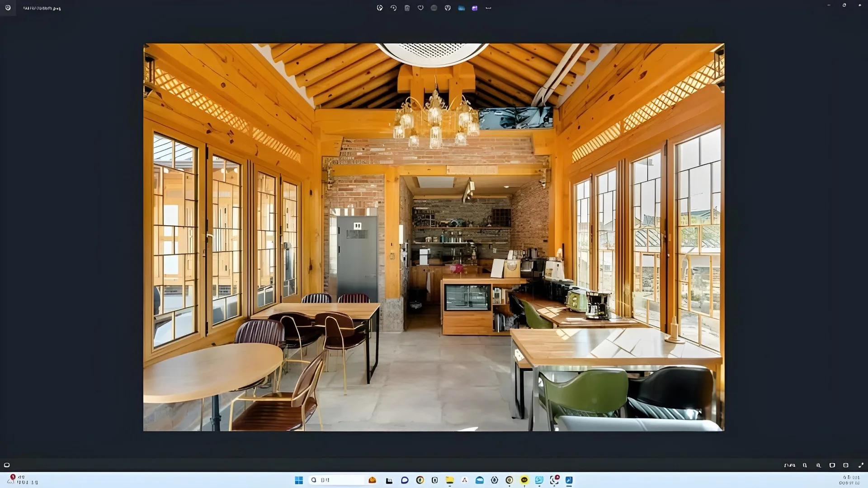
Task: Mark photo as favorite with heart icon
Action: pos(420,8)
